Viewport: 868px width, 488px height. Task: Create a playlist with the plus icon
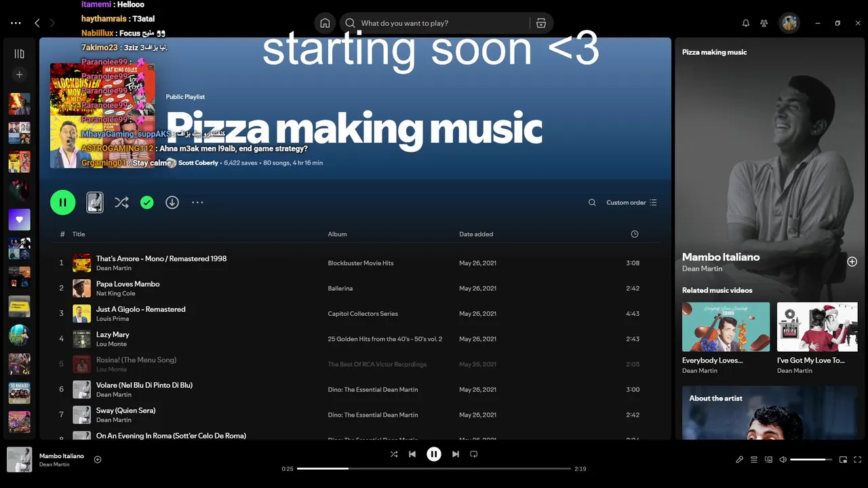19,75
